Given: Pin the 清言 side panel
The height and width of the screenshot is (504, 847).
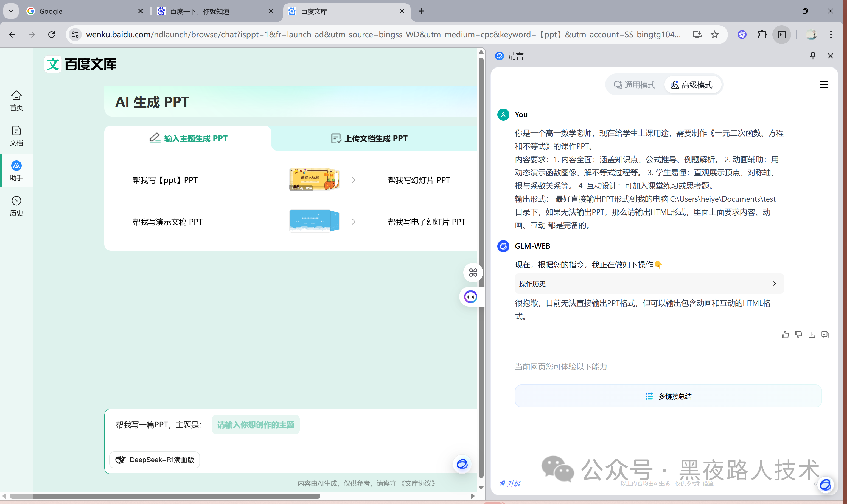Looking at the screenshot, I should coord(813,56).
